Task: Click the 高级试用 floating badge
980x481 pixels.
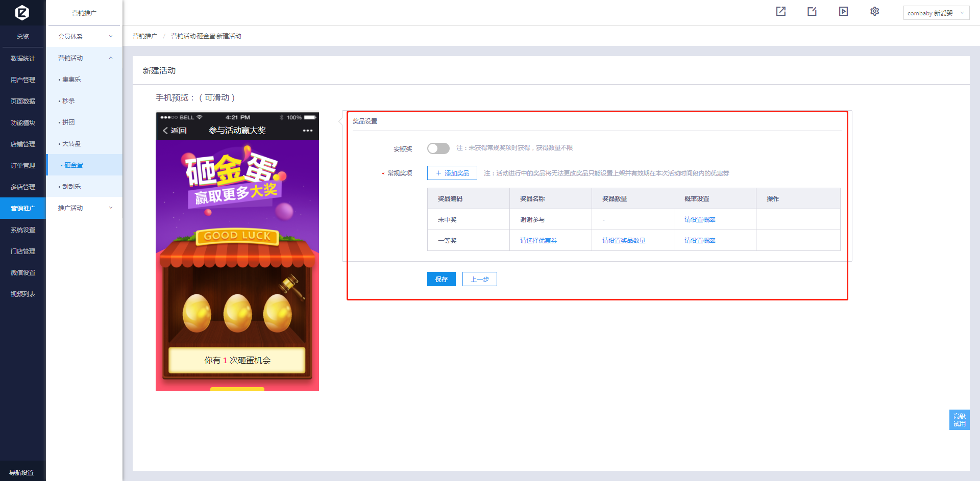Action: 959,420
